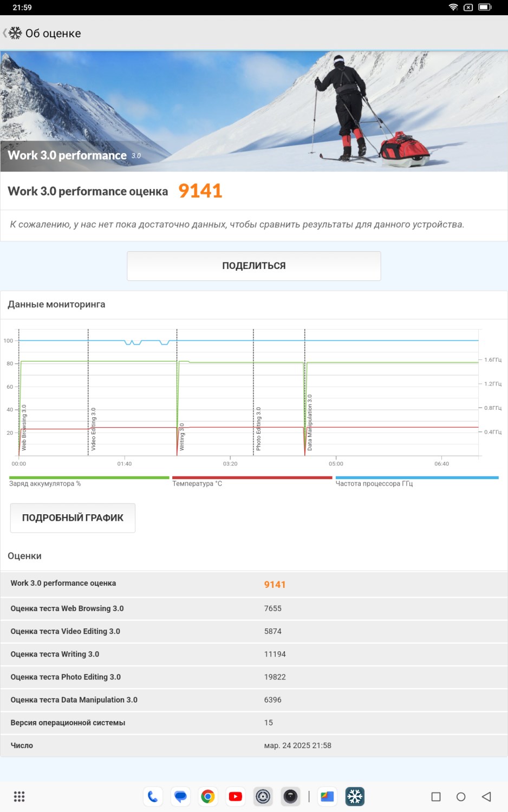Tap the Оценки section header
Image resolution: width=508 pixels, height=812 pixels.
24,556
